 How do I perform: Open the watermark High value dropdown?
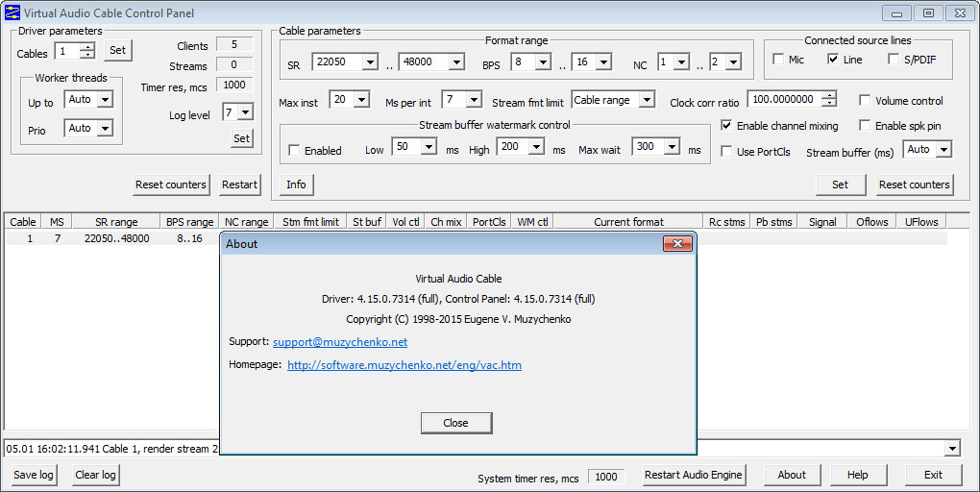click(536, 147)
